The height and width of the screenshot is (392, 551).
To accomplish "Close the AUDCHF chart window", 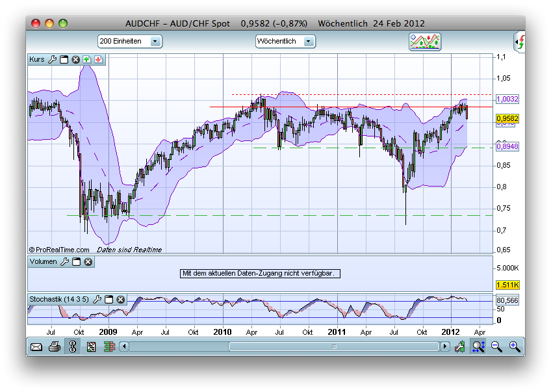I will click(x=36, y=23).
